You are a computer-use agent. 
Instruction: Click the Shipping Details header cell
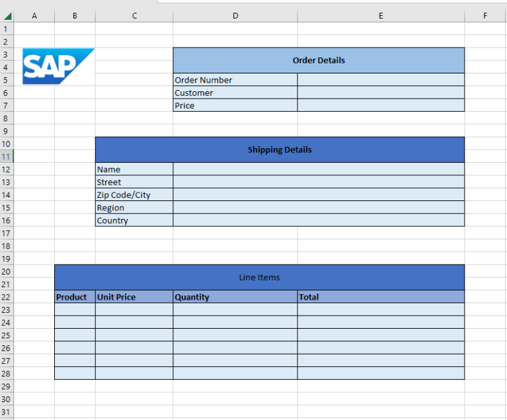pos(280,149)
